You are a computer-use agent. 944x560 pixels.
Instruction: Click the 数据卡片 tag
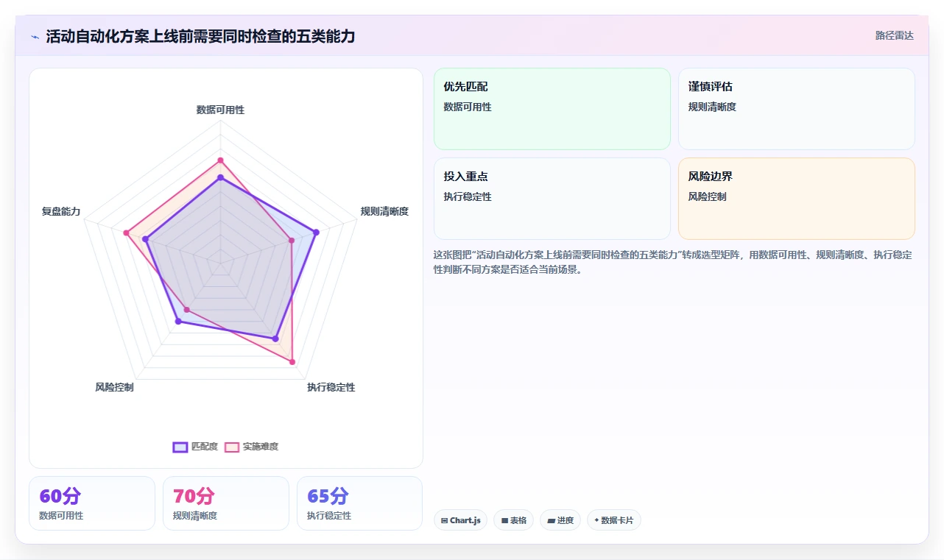pos(614,520)
